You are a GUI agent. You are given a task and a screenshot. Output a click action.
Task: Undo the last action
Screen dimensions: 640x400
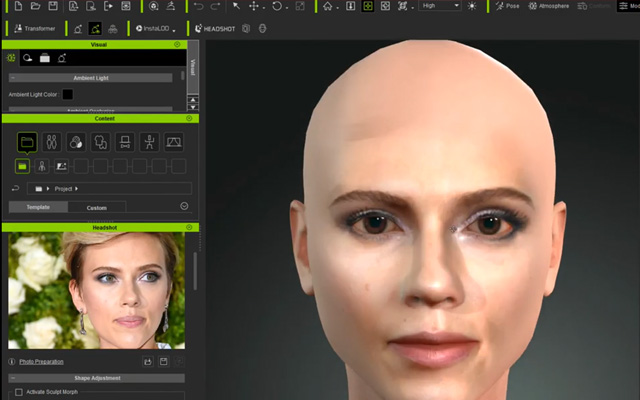click(x=198, y=6)
